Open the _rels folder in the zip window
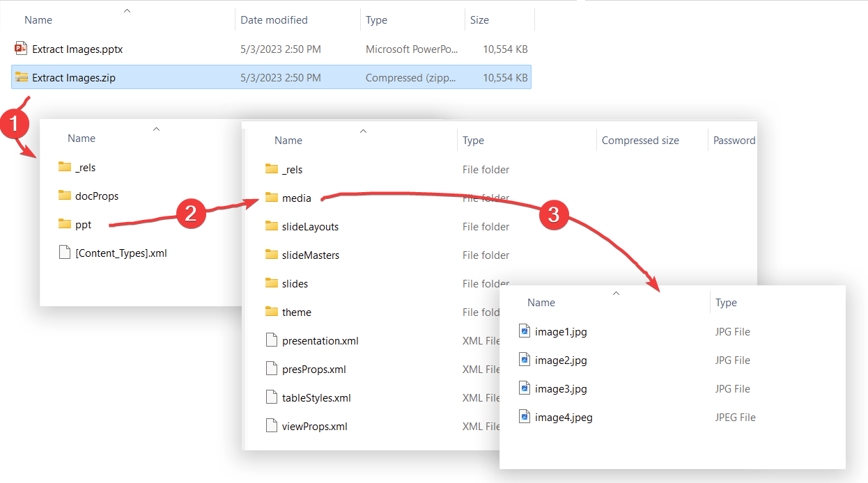 coord(287,169)
